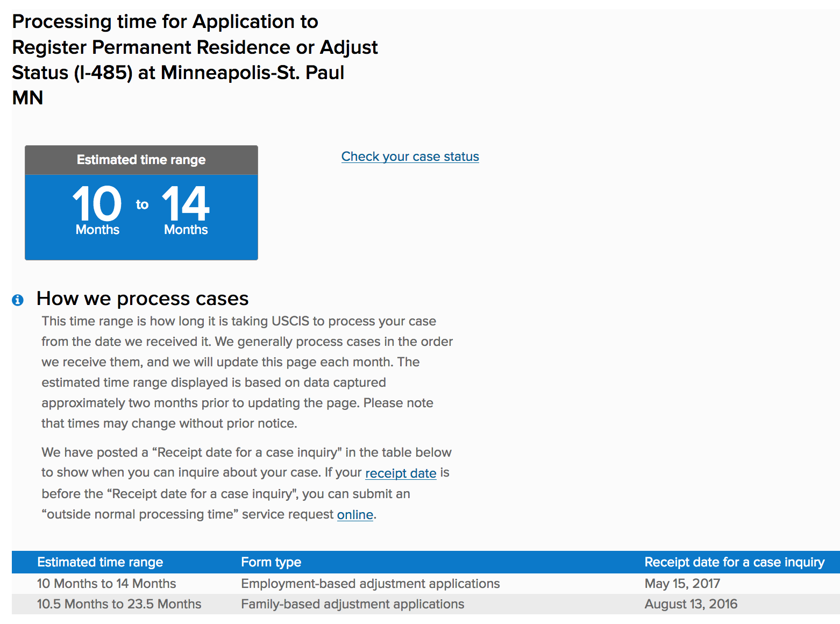Click the large 10 Months figure

(x=97, y=210)
